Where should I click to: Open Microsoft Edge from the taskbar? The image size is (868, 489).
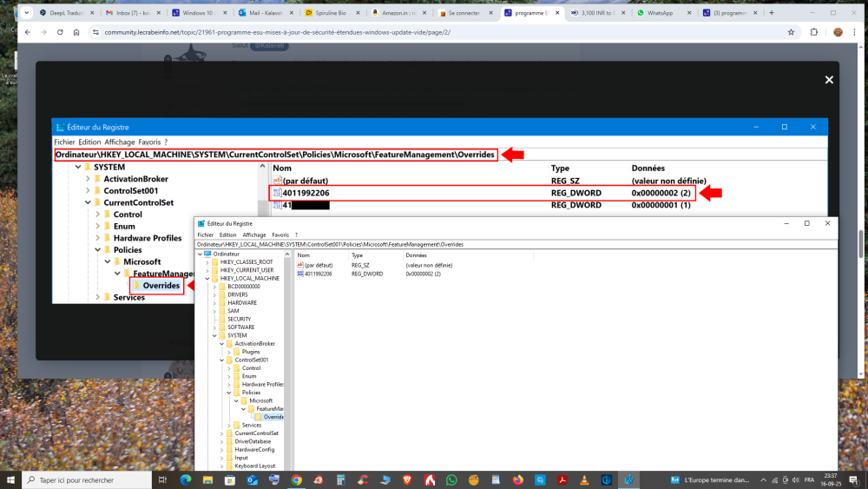(x=186, y=479)
